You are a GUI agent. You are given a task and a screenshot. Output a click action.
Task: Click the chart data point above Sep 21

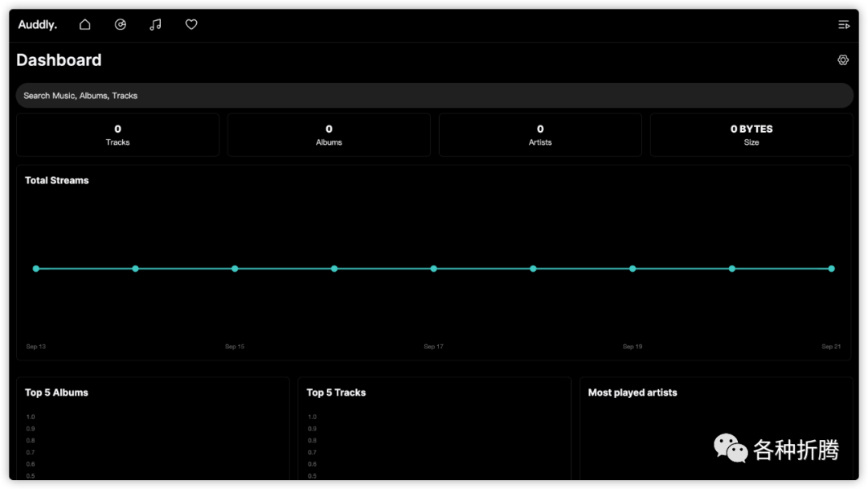[x=831, y=269]
